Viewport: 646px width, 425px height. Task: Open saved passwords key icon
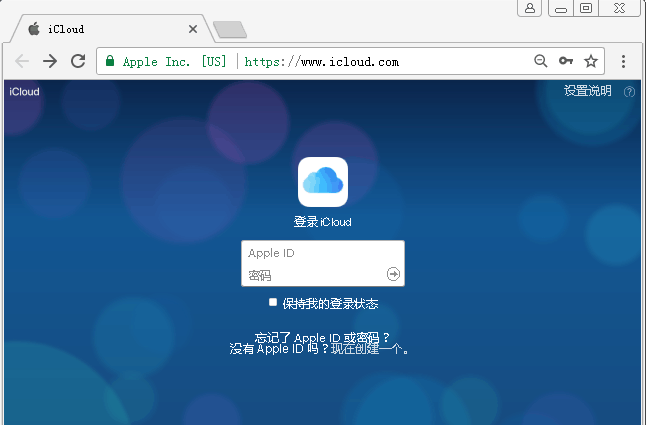[x=566, y=61]
